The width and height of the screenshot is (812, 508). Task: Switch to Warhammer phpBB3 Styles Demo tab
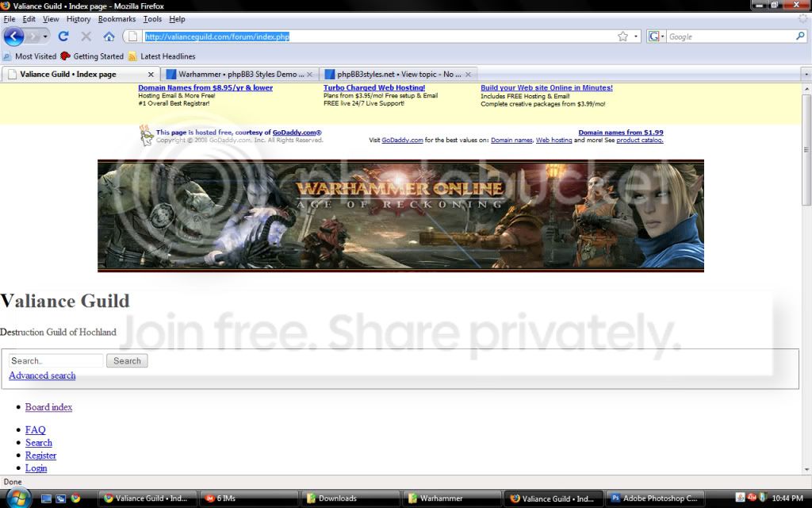(236, 75)
